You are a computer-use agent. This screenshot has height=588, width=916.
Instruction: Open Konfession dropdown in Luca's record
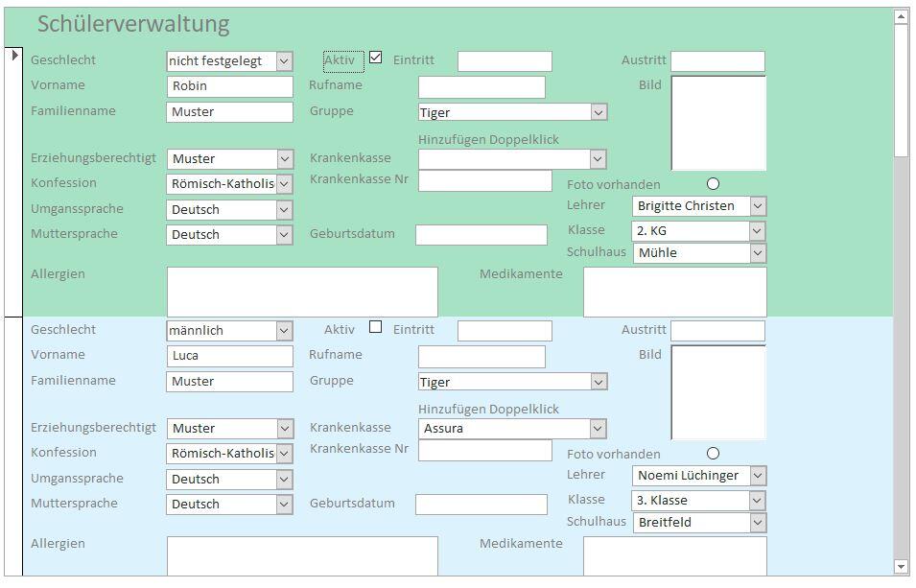pyautogui.click(x=284, y=454)
